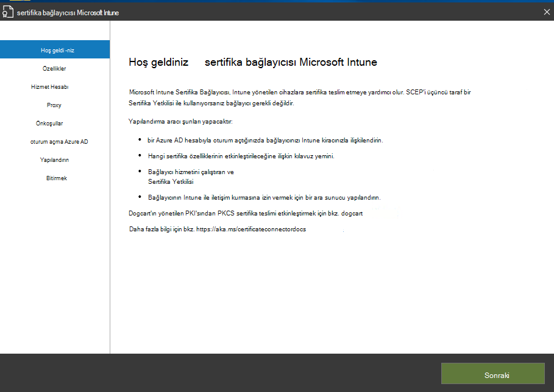Click the Sonraki button
The height and width of the screenshot is (392, 554).
(493, 373)
